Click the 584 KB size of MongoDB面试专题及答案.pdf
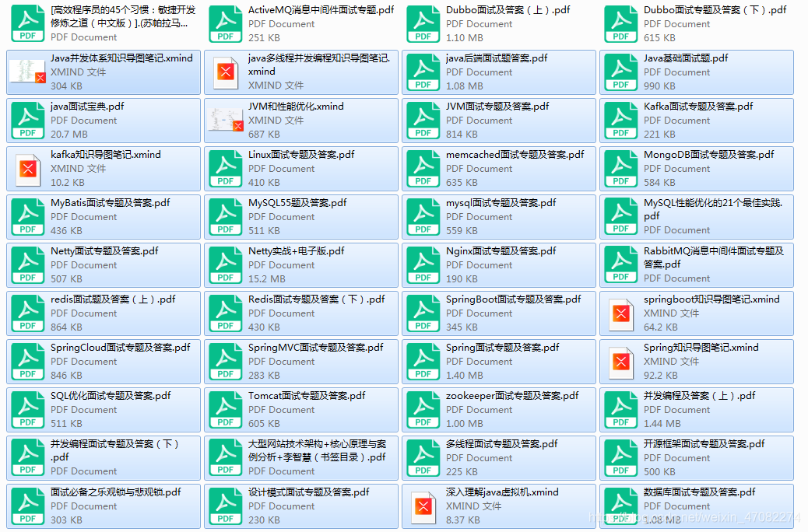Image resolution: width=808 pixels, height=532 pixels. tap(659, 182)
